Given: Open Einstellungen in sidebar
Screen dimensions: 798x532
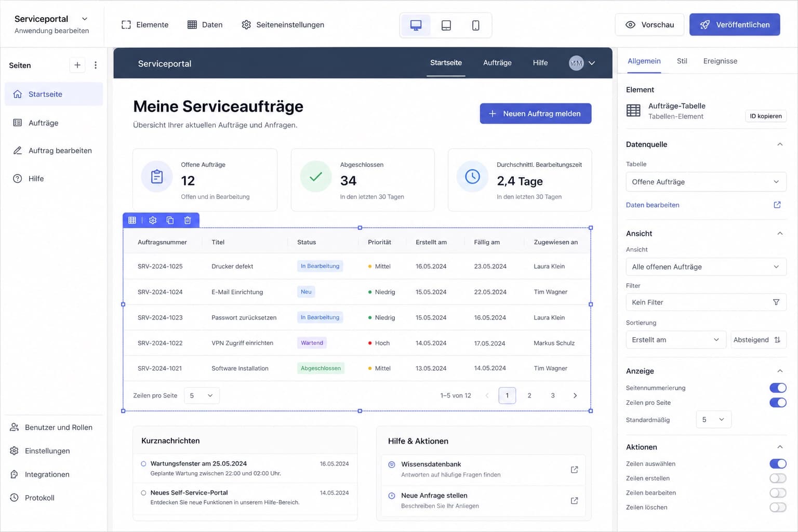Looking at the screenshot, I should click(40, 450).
